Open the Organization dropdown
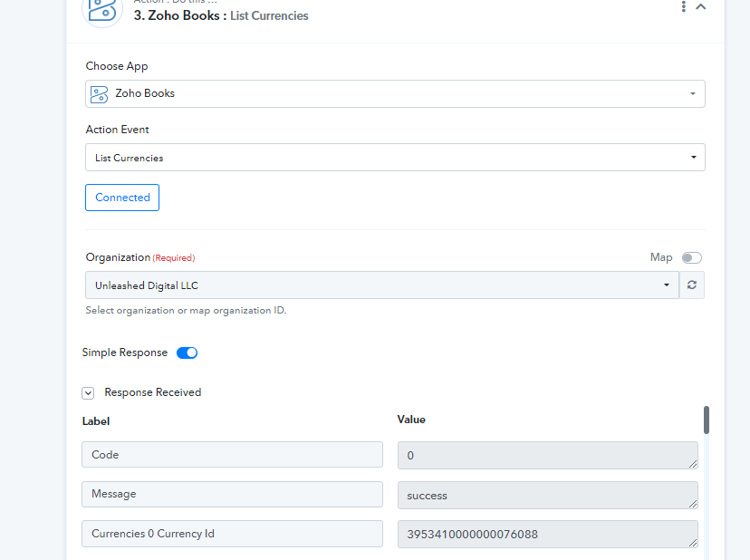Image resolution: width=750 pixels, height=560 pixels. (382, 285)
